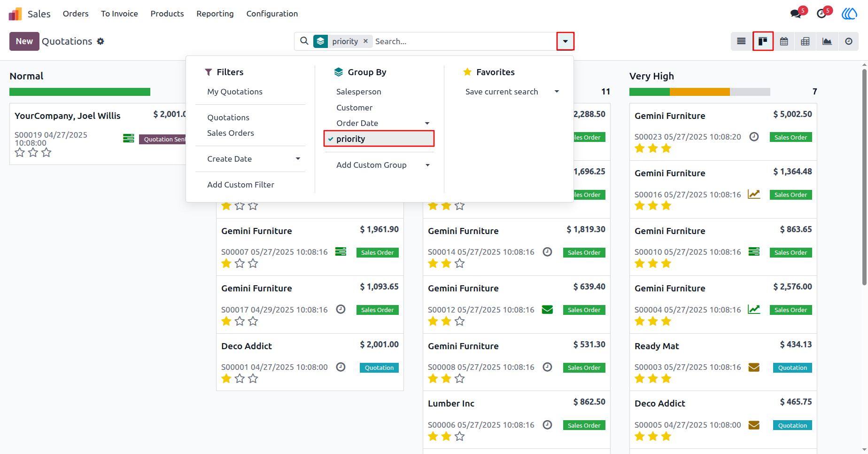The height and width of the screenshot is (454, 868).
Task: Switch to kanban view
Action: [x=763, y=41]
